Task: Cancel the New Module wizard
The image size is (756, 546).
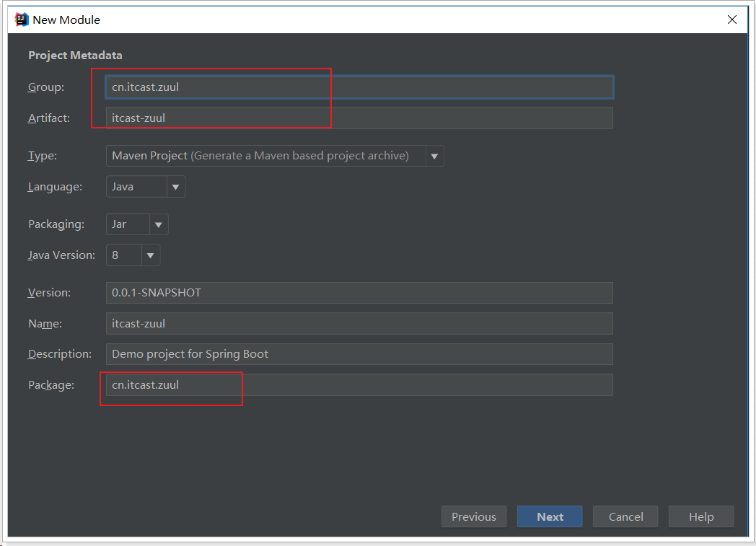Action: pyautogui.click(x=625, y=516)
